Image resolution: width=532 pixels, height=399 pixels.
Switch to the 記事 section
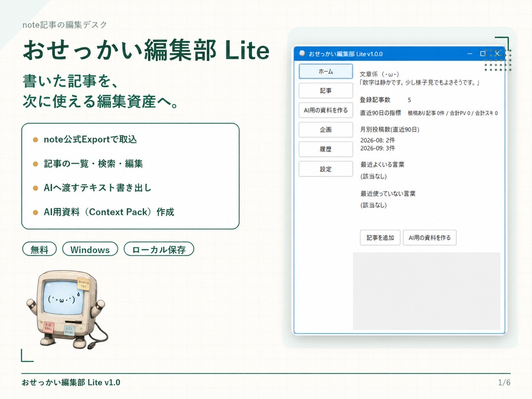[x=326, y=90]
